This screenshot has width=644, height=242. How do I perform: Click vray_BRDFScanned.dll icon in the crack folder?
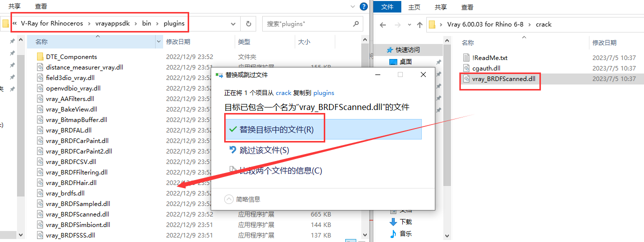tap(466, 78)
